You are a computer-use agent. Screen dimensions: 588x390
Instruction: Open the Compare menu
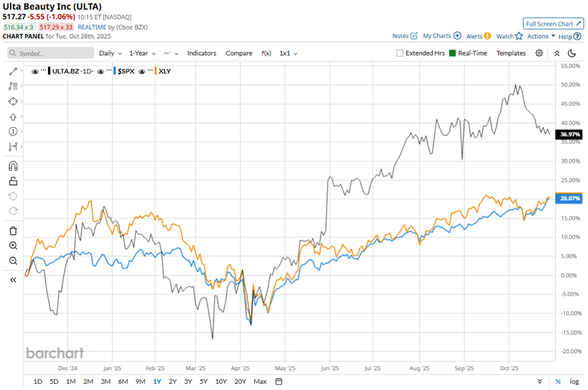pyautogui.click(x=239, y=53)
